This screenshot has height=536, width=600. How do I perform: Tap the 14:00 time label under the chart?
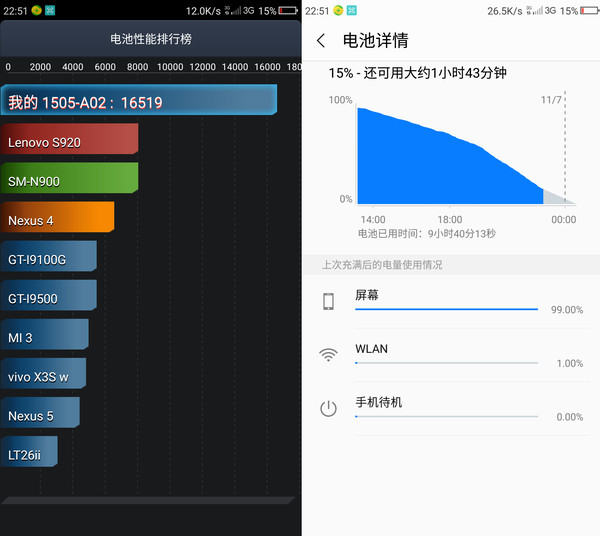pos(373,220)
